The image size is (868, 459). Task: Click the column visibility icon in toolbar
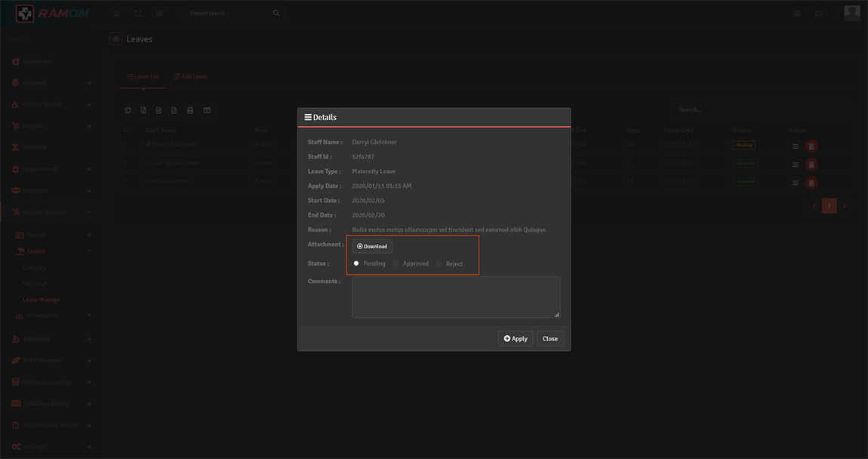pos(207,110)
